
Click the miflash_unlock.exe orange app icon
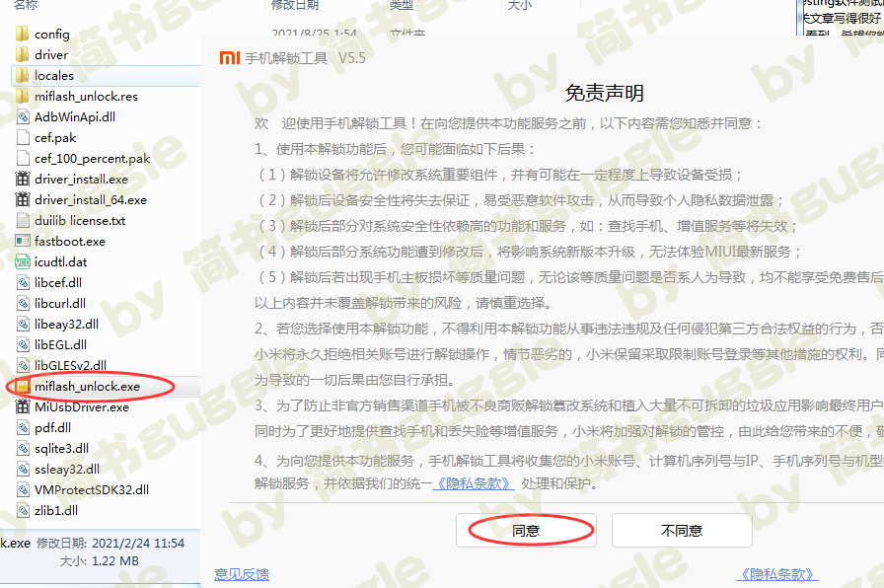(x=23, y=386)
